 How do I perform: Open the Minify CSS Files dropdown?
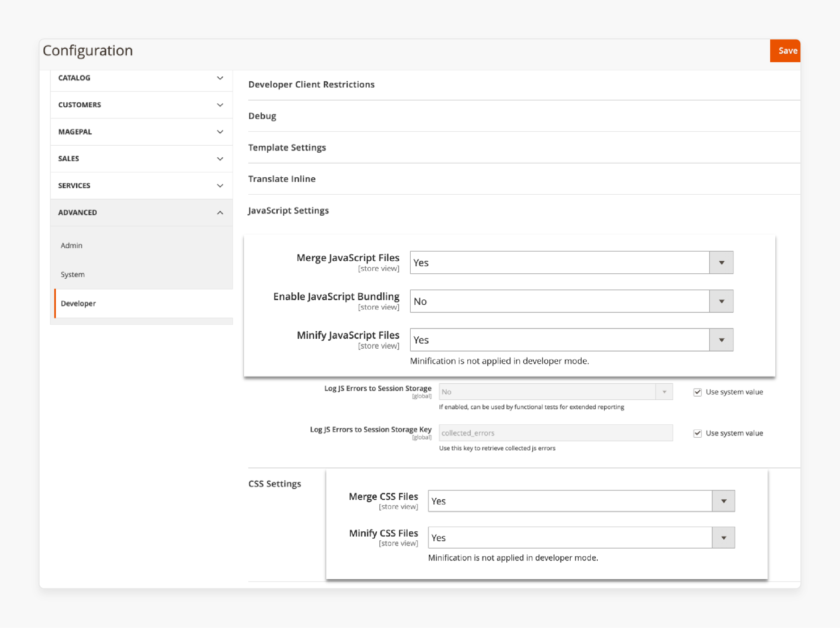(723, 537)
